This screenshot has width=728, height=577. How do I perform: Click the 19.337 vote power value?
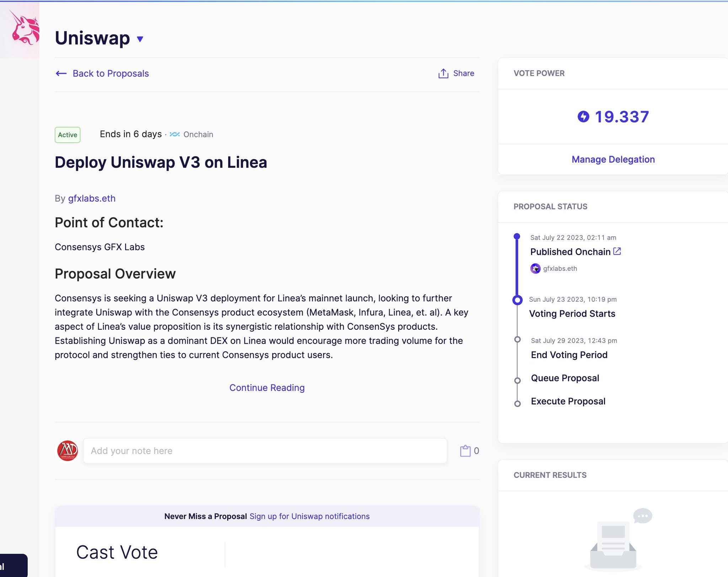[622, 117]
